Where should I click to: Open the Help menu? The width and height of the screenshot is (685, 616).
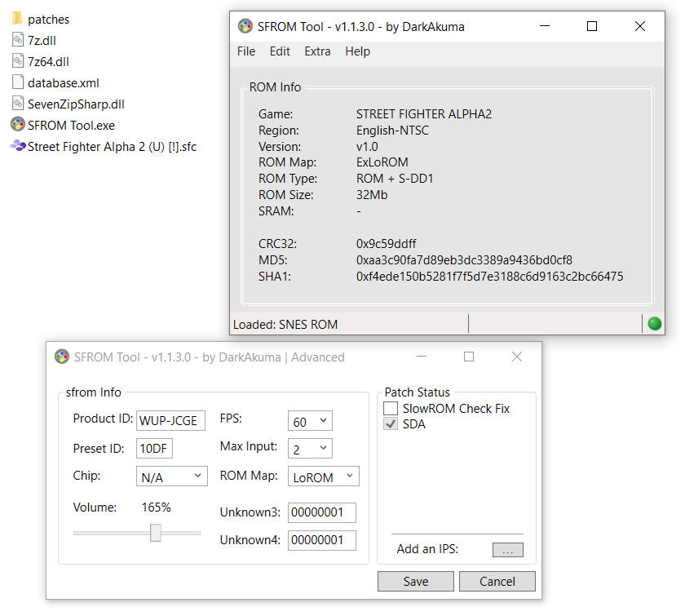(358, 51)
